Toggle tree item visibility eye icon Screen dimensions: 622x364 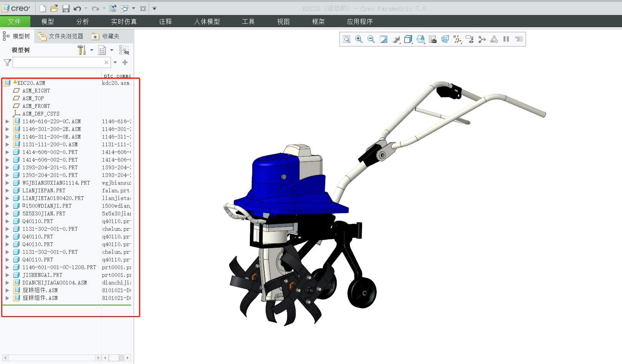(x=124, y=50)
